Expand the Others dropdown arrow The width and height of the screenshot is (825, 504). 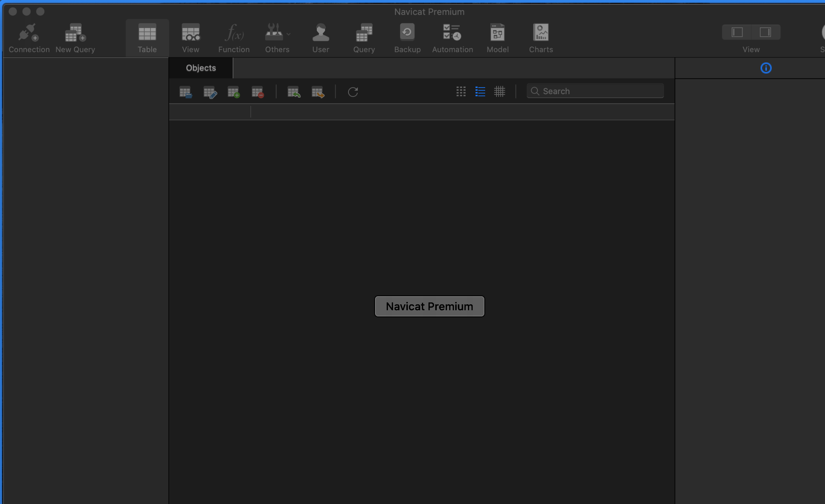point(289,34)
